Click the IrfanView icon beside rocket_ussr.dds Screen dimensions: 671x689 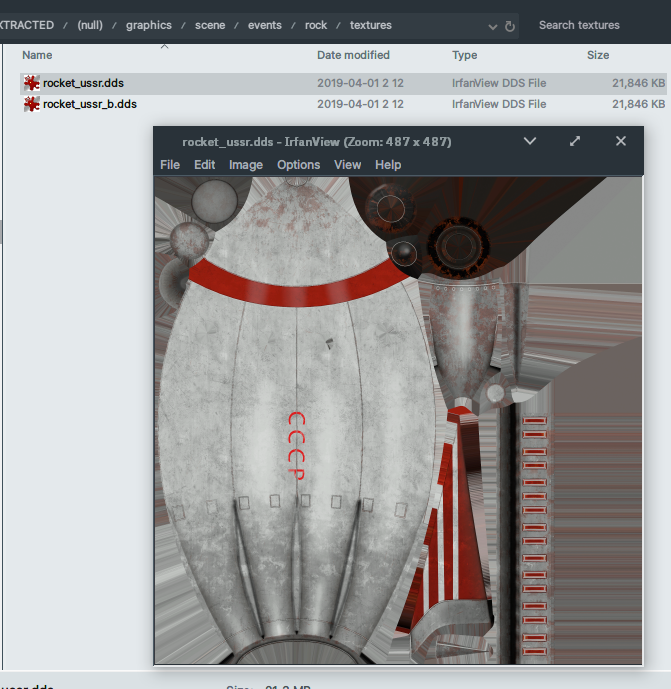(x=32, y=83)
